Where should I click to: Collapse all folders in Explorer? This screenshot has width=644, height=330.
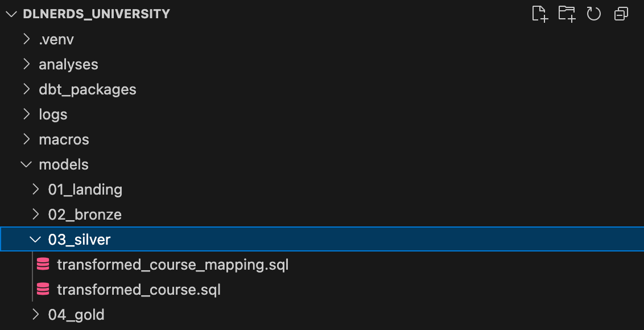(621, 14)
